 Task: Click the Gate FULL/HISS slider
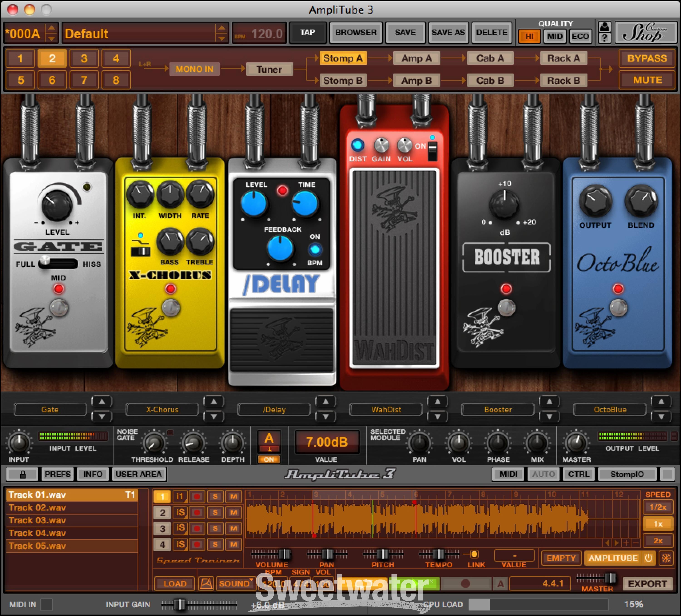[58, 263]
